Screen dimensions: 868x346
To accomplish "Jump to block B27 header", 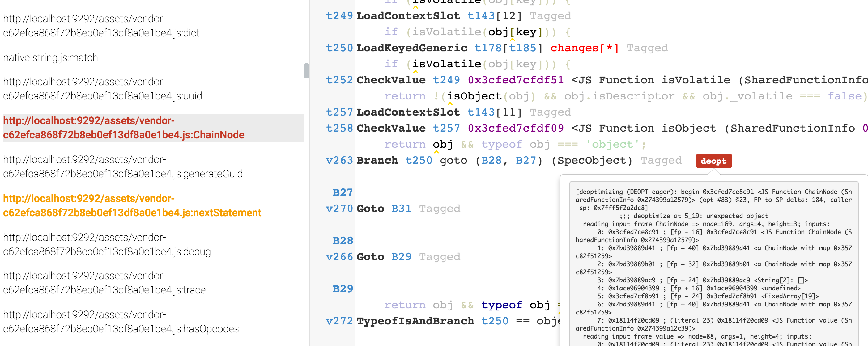I will pos(343,192).
